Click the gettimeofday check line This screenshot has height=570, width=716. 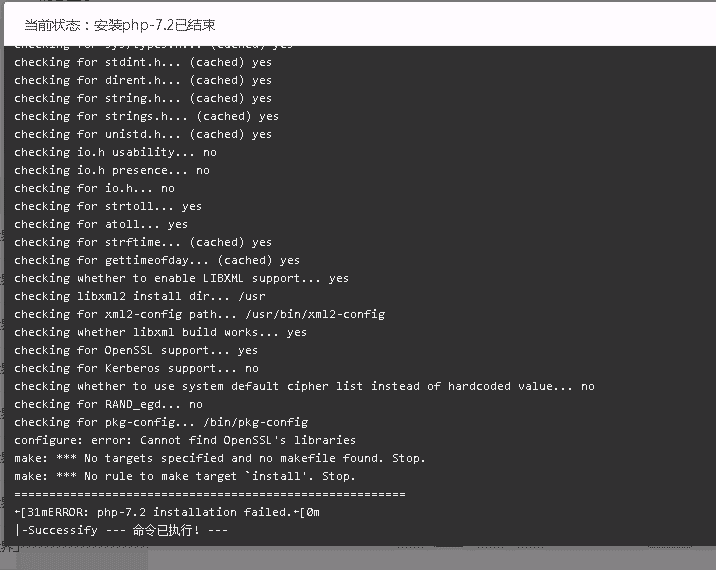click(x=157, y=260)
